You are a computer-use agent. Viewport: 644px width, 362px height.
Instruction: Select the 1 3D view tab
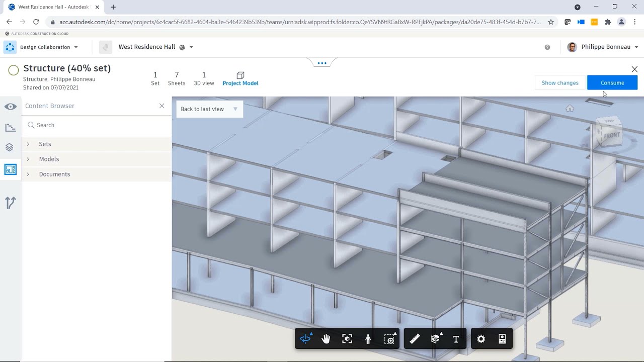204,78
